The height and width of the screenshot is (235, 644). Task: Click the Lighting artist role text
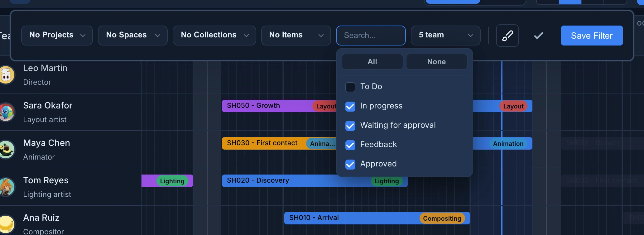(47, 194)
